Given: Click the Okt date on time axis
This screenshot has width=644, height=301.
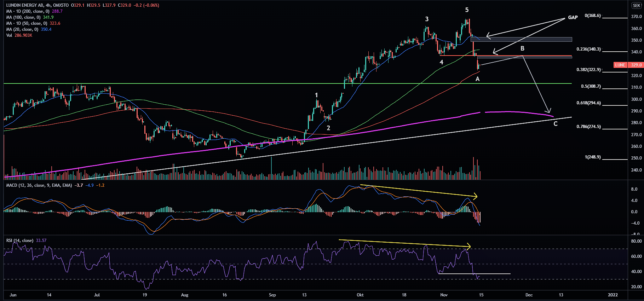Looking at the screenshot, I should point(360,295).
